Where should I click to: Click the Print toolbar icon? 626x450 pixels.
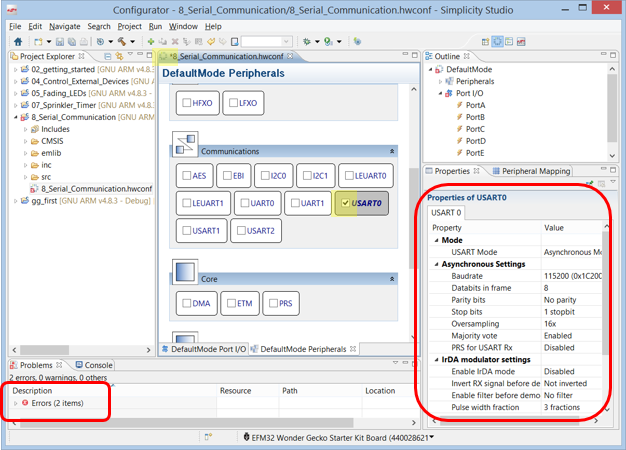[x=84, y=42]
